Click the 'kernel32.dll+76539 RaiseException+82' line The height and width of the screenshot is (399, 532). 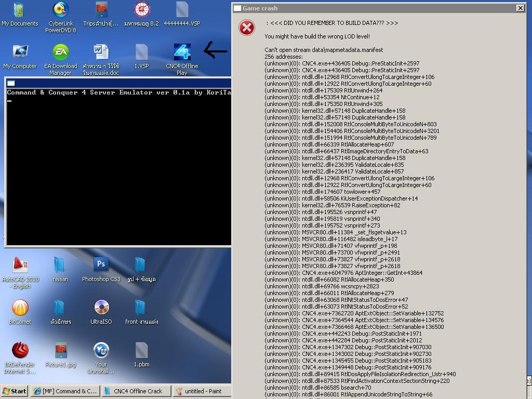(332, 205)
